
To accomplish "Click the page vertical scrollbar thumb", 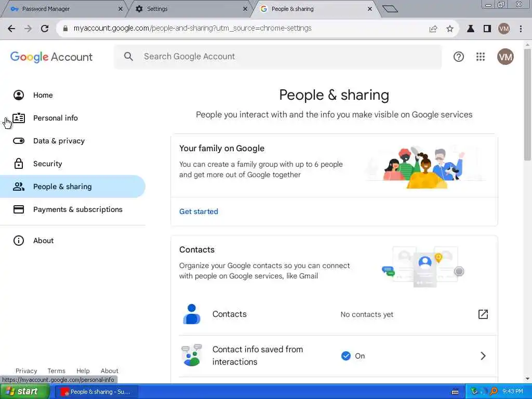I will [x=527, y=104].
